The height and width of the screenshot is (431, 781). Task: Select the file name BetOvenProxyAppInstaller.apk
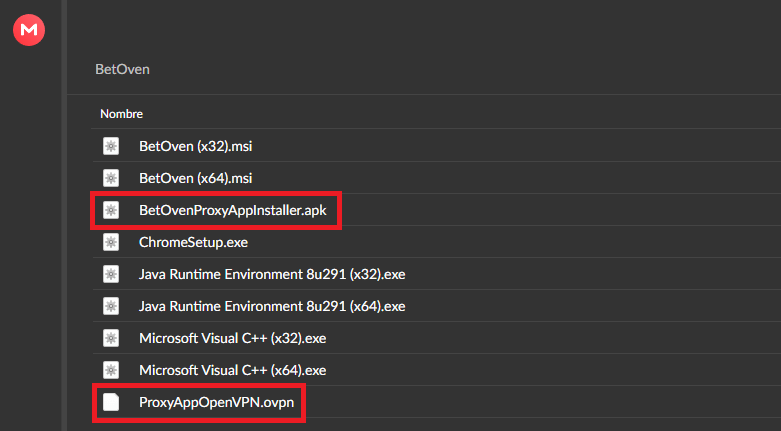click(x=233, y=210)
